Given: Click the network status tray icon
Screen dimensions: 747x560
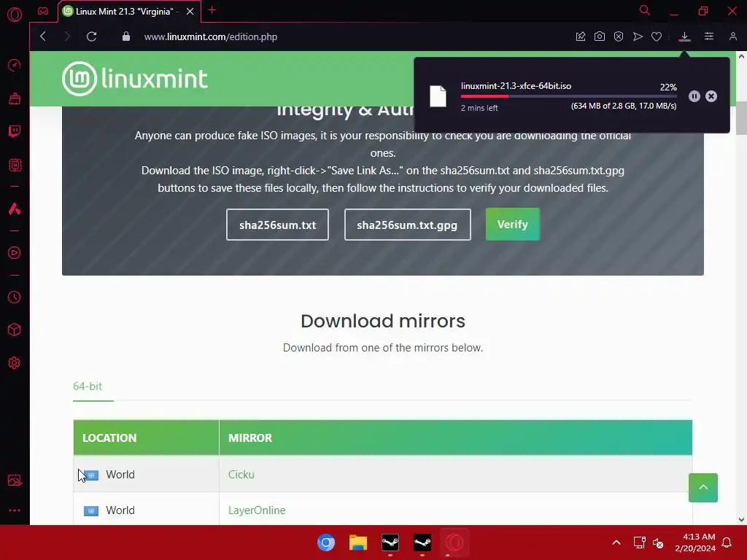Looking at the screenshot, I should click(639, 542).
